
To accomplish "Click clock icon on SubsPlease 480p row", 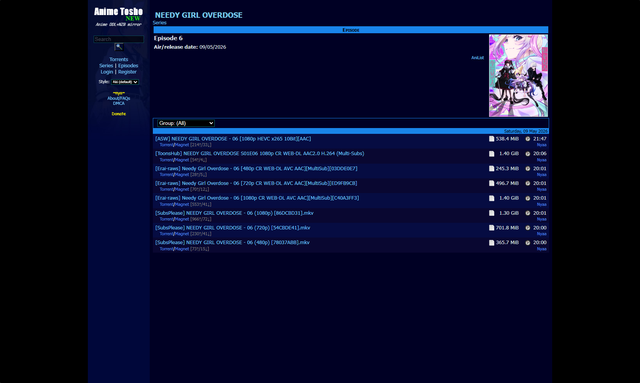I will point(528,243).
